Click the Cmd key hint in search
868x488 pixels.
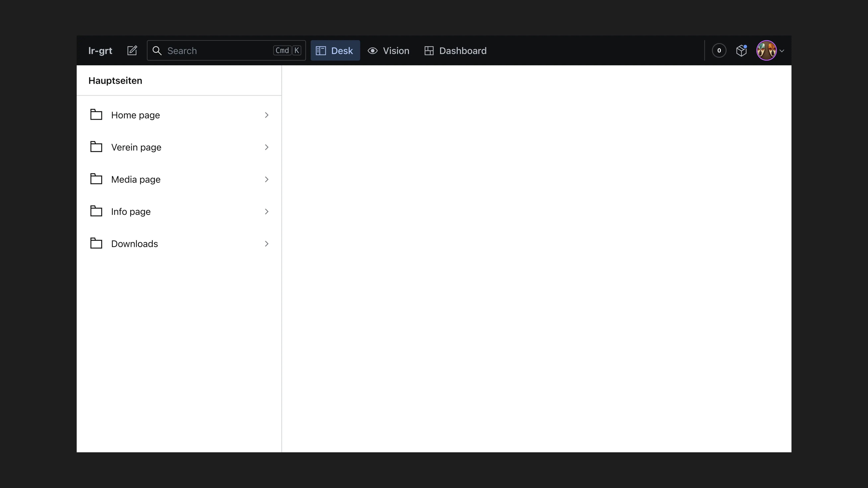click(x=282, y=51)
